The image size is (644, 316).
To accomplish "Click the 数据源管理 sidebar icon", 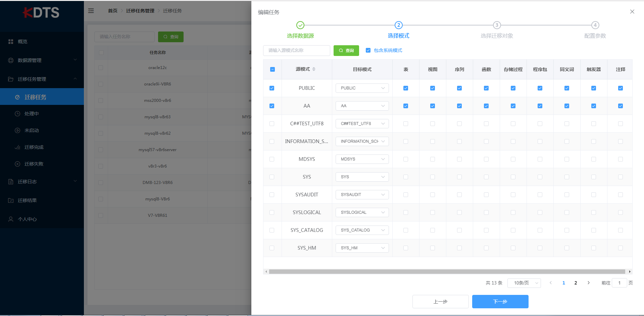I will tap(11, 60).
